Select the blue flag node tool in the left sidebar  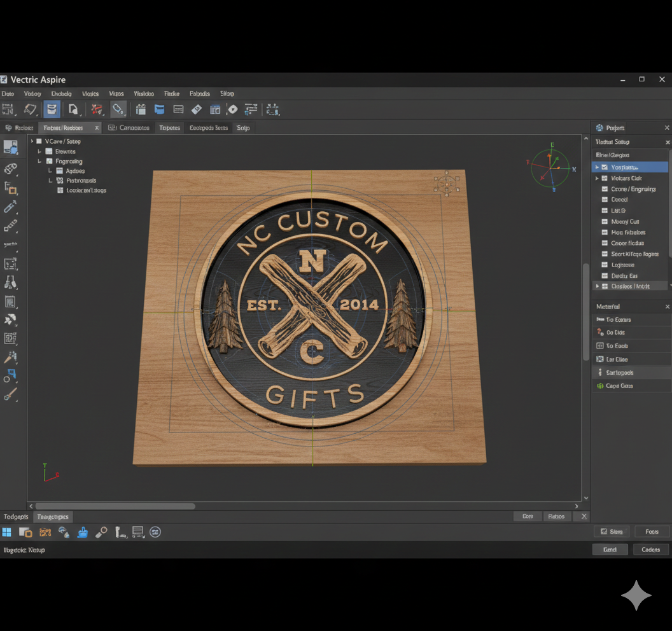(10, 376)
